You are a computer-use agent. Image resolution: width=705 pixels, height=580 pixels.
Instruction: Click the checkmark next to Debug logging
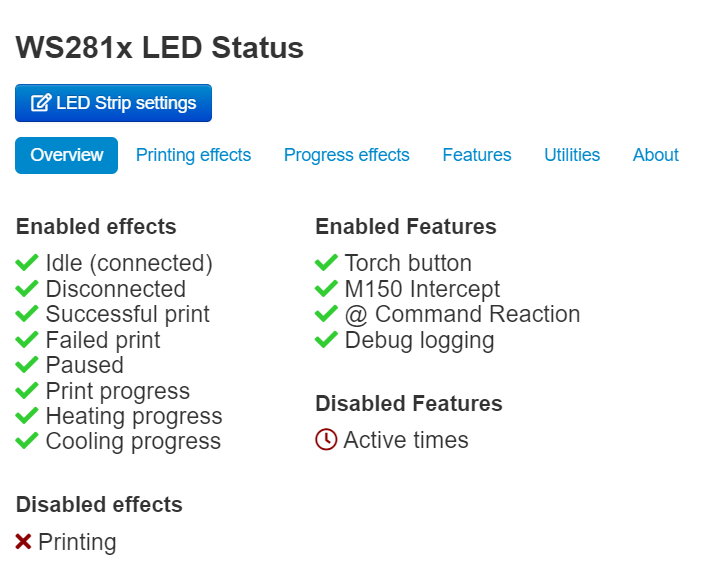click(326, 340)
